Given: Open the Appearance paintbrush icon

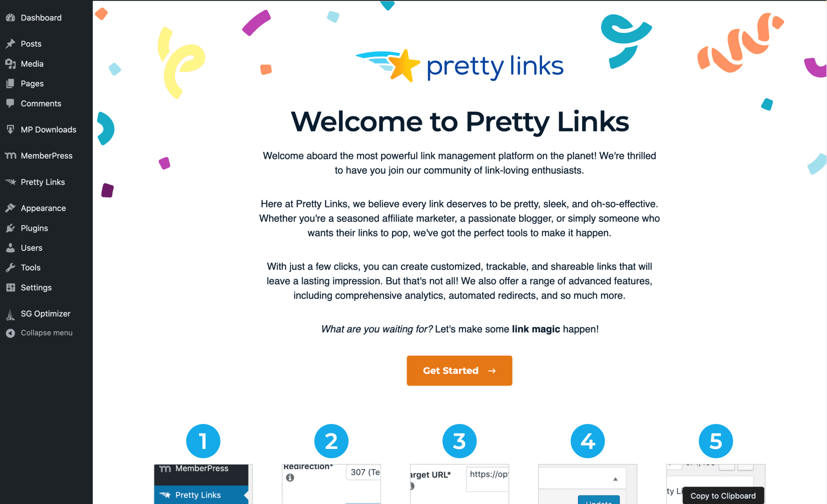Looking at the screenshot, I should pos(10,208).
